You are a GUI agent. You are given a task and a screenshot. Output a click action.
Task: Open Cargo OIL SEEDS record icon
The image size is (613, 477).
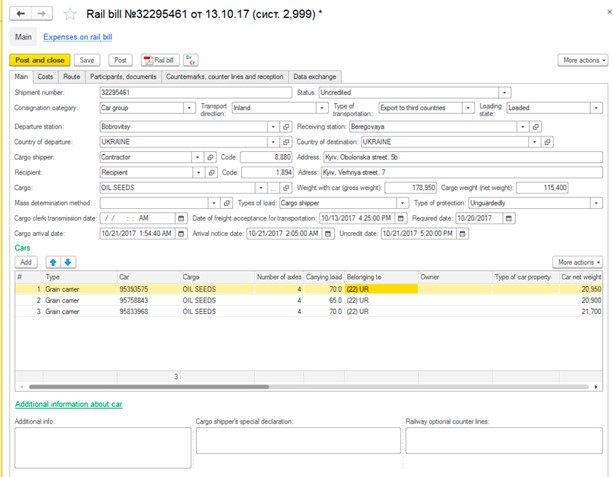click(286, 188)
